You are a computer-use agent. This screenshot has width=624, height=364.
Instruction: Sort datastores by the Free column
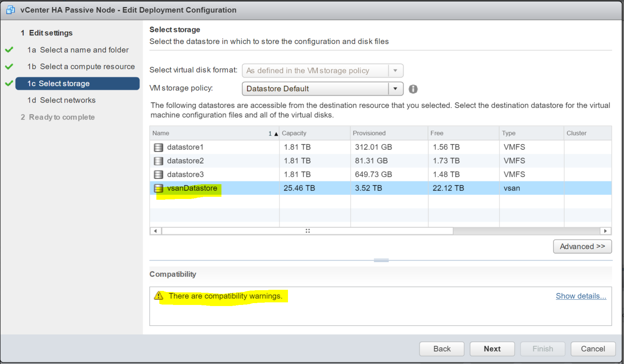tap(464, 133)
